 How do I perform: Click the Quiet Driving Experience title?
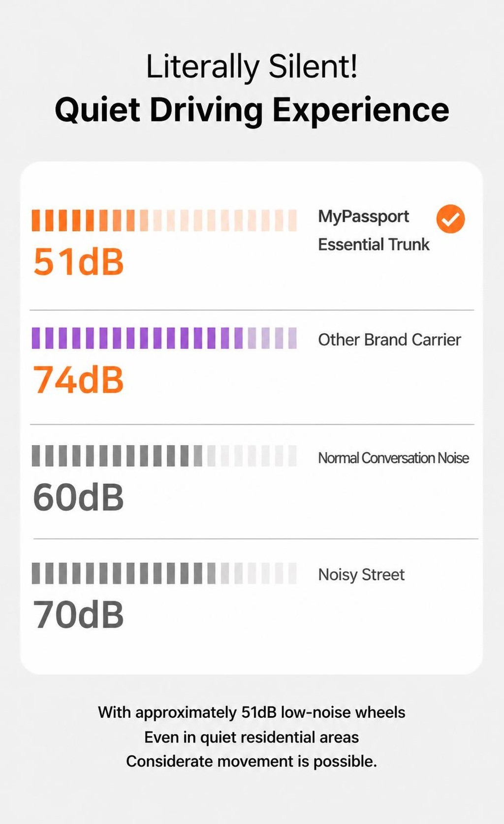[252, 110]
